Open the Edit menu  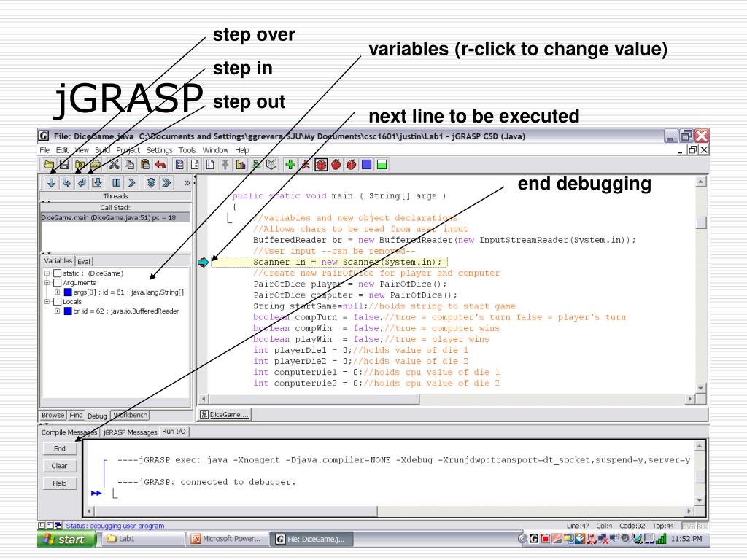point(62,150)
